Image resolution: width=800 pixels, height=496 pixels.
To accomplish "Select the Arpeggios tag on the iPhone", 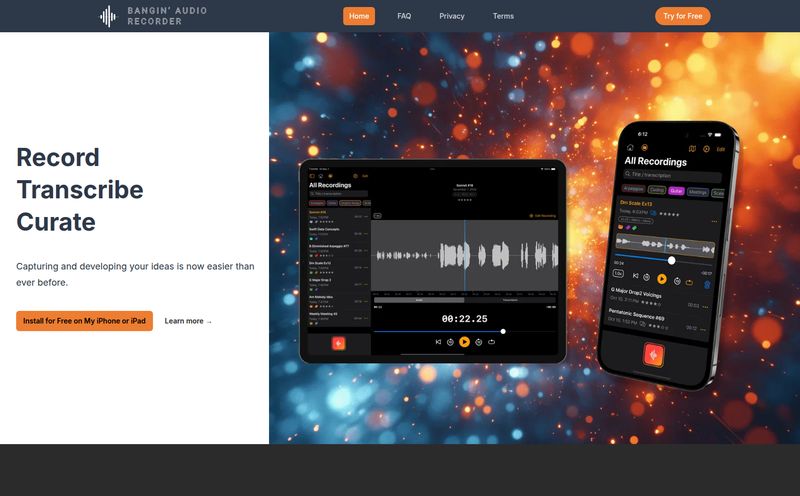I will (x=634, y=188).
